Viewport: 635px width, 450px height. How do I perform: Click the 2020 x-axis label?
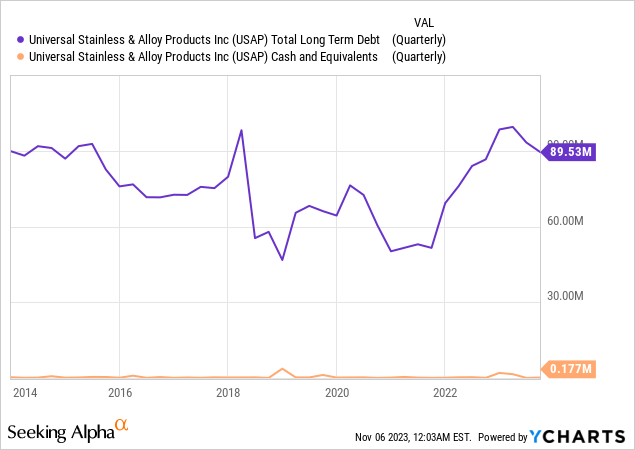click(x=337, y=392)
